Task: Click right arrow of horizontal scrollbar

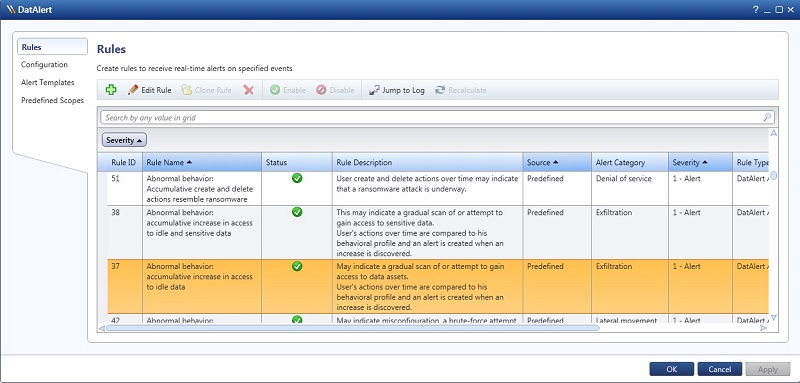Action: tap(763, 328)
